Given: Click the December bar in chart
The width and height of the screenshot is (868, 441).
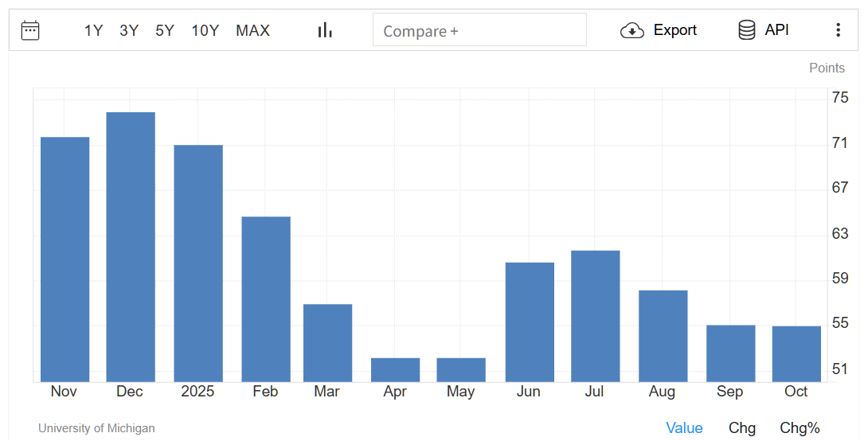Looking at the screenshot, I should coord(131,247).
